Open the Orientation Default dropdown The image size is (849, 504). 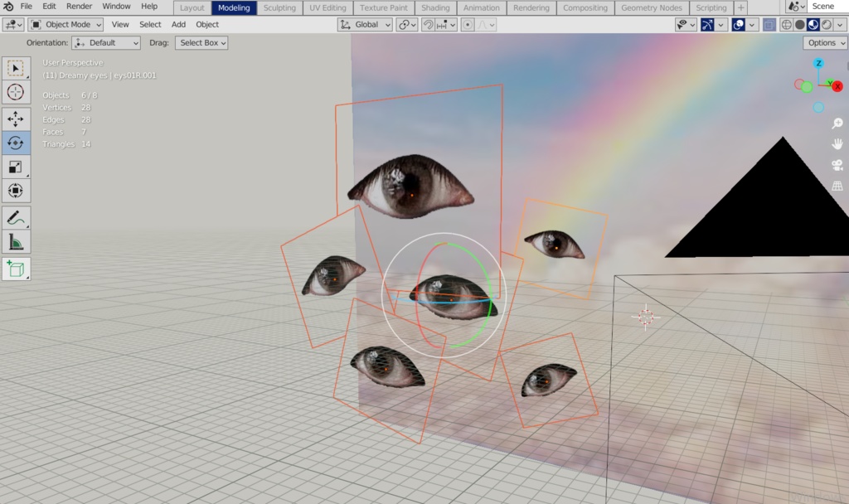coord(106,43)
